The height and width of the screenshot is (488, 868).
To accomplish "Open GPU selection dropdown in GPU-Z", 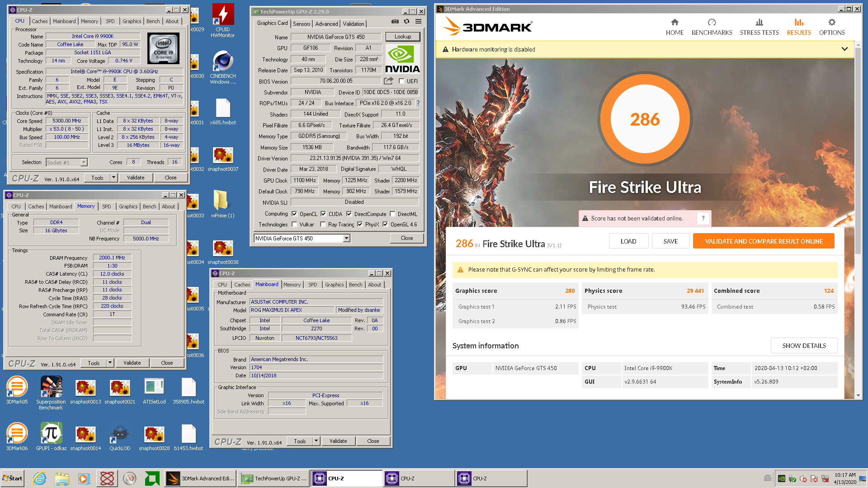I will [x=347, y=239].
